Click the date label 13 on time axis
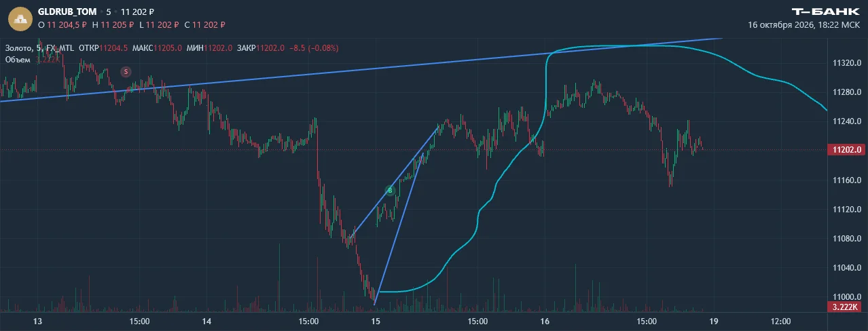Viewport: 868px width, 331px height. pos(37,321)
